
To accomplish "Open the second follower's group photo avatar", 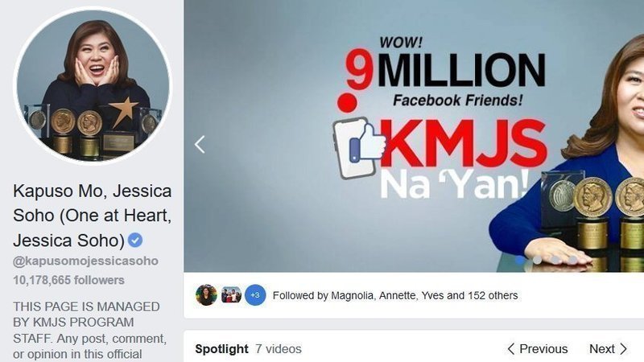I will tap(231, 295).
